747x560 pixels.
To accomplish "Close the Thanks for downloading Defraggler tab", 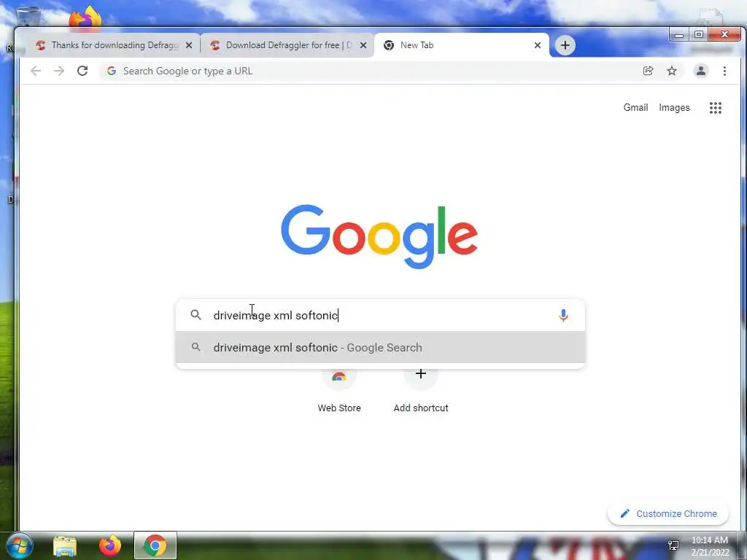I will pyautogui.click(x=189, y=45).
